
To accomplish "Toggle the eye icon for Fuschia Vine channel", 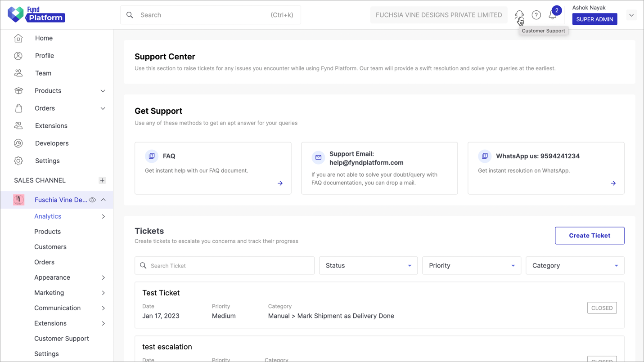I will (92, 200).
